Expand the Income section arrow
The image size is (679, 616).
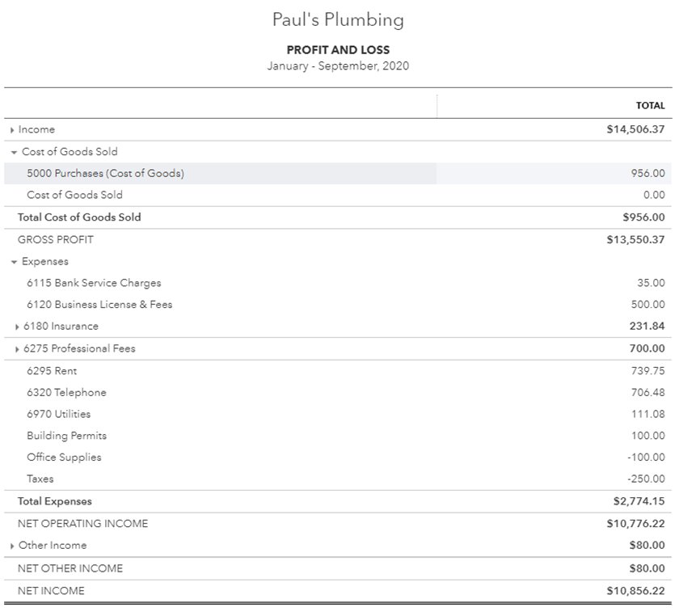(12, 129)
